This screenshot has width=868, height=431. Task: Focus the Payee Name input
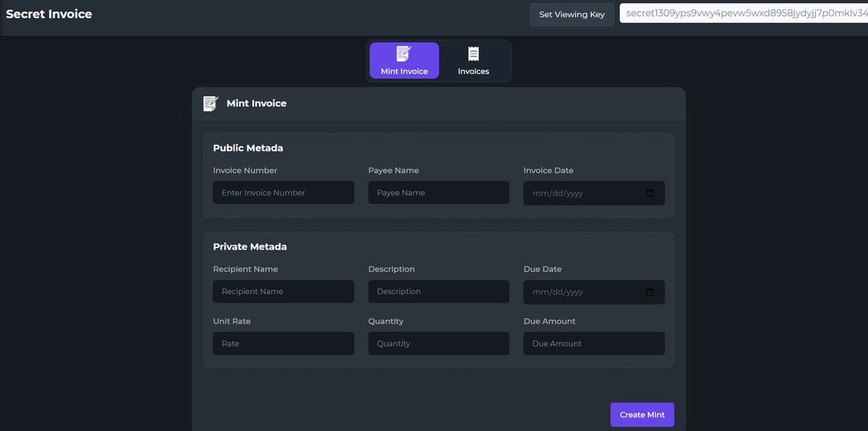[438, 192]
